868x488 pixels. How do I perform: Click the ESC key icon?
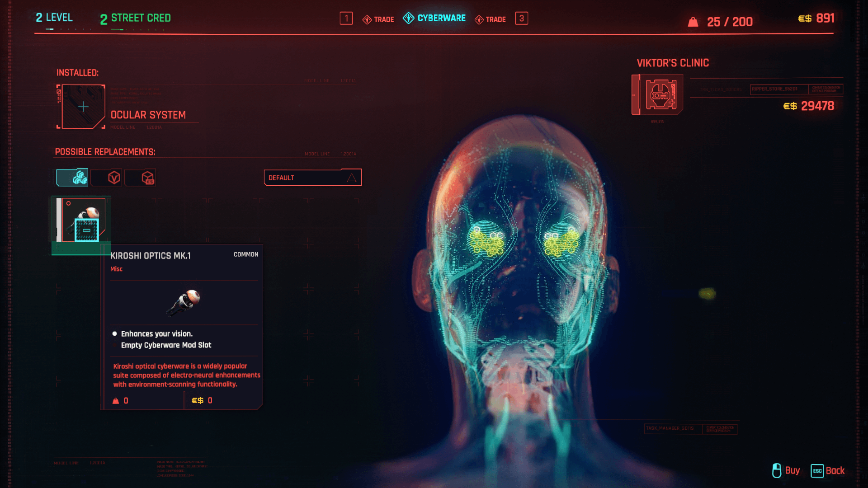pyautogui.click(x=817, y=471)
